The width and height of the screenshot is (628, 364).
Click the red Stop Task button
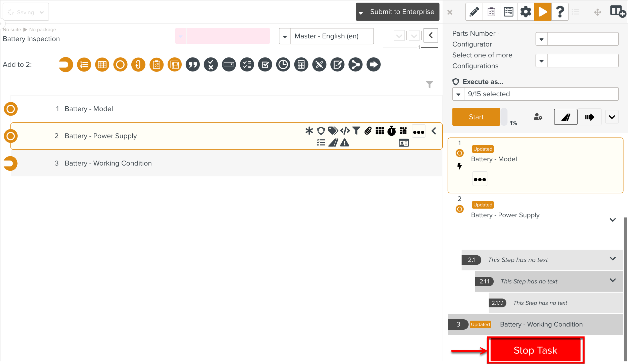[x=535, y=350]
